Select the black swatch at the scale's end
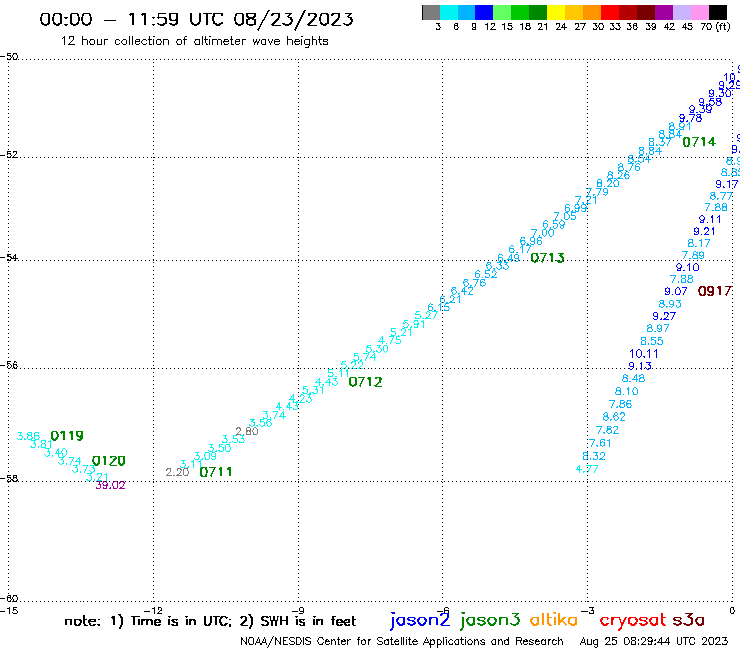The image size is (740, 650). coord(718,12)
